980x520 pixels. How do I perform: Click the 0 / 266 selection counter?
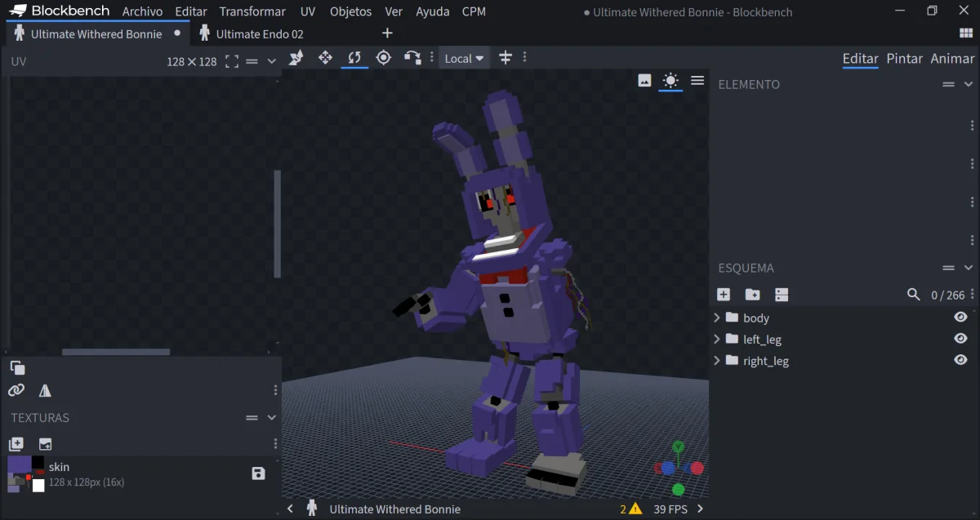click(x=948, y=296)
